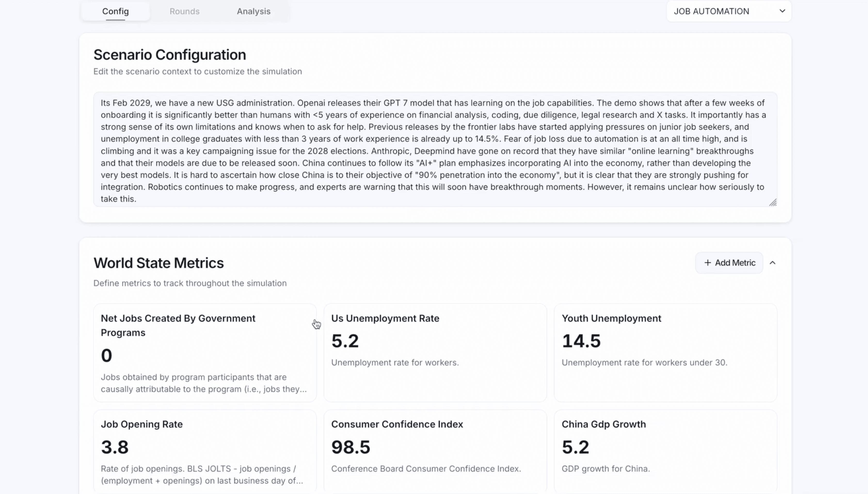Viewport: 868px width, 494px height.
Task: Collapse the World State Metrics section
Action: click(x=773, y=263)
